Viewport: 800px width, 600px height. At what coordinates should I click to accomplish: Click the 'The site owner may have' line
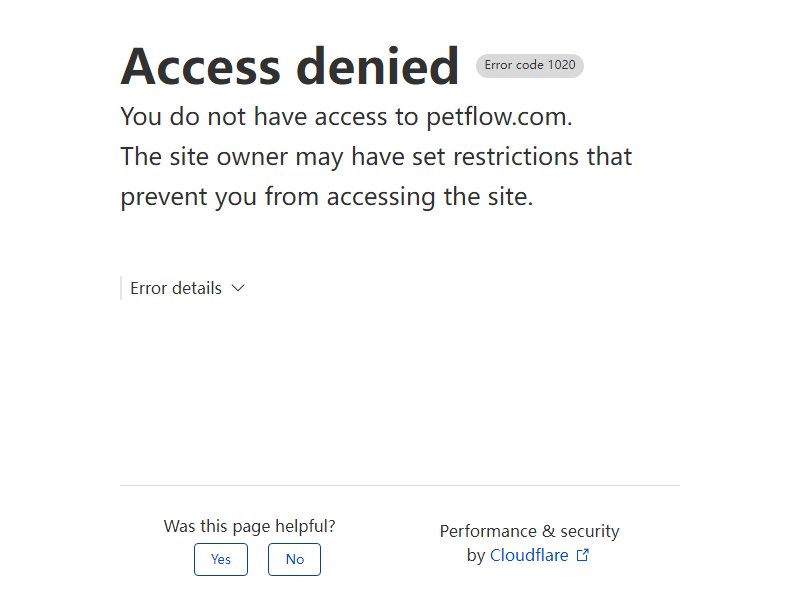(x=376, y=157)
